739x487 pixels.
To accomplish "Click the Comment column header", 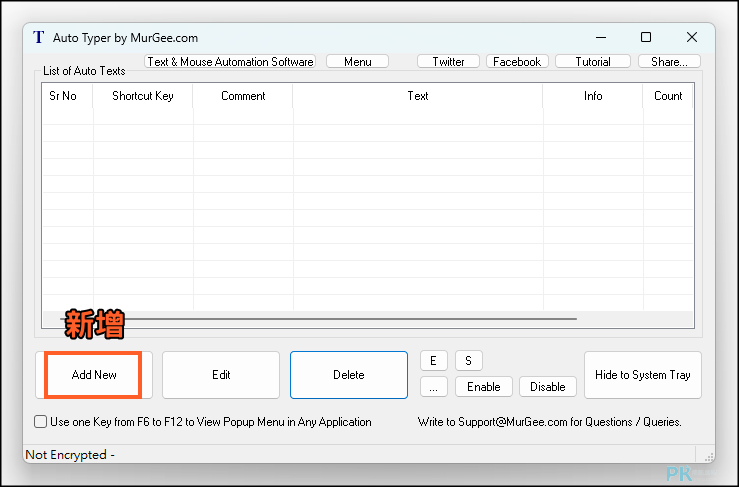I will [243, 96].
